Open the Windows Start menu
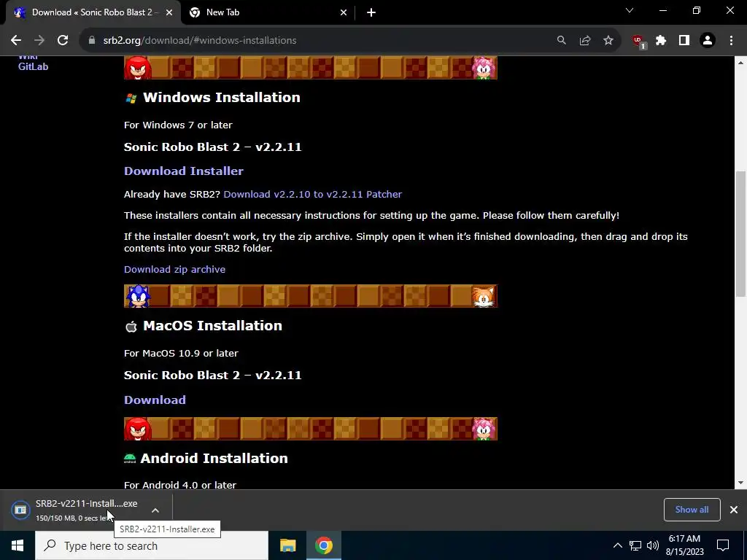The width and height of the screenshot is (747, 560). [x=18, y=545]
